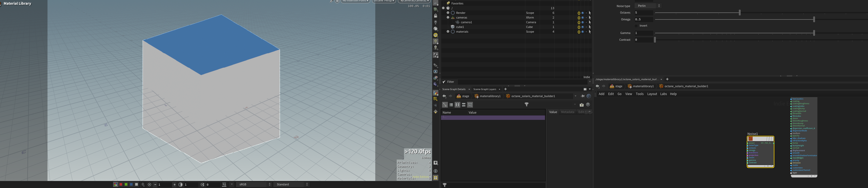Toggle selectable arrow icon for camera1 row
Screen dimensions: 868x188
[x=590, y=22]
